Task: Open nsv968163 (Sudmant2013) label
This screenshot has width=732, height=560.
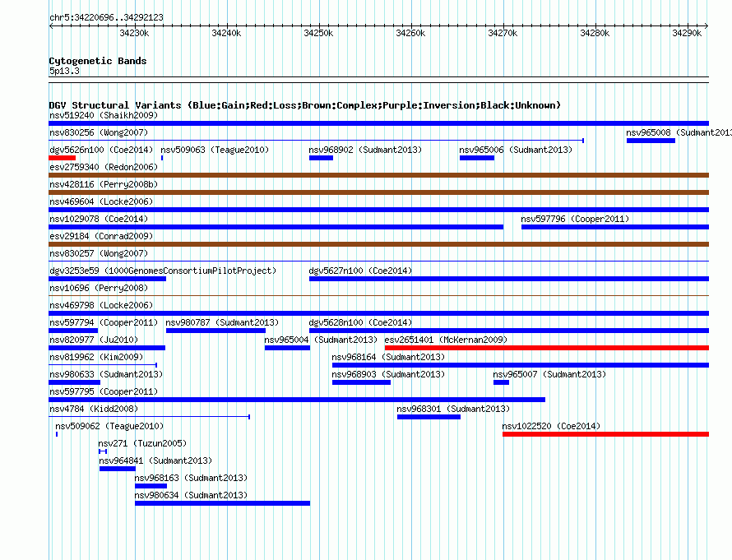Action: (191, 478)
